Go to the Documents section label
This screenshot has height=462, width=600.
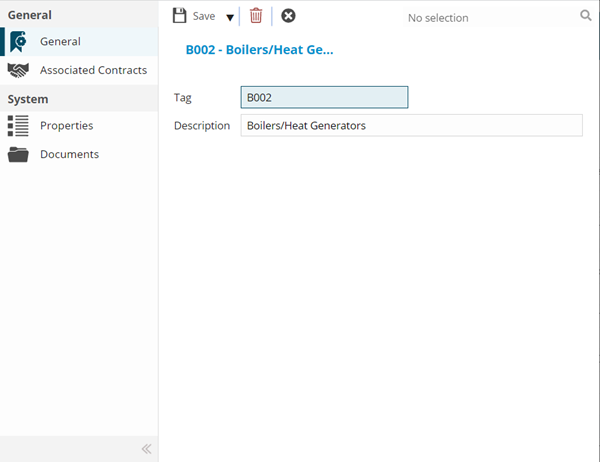pos(69,154)
